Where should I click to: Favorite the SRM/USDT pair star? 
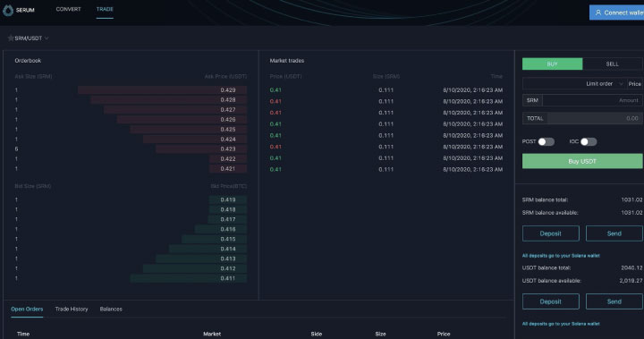(11, 38)
